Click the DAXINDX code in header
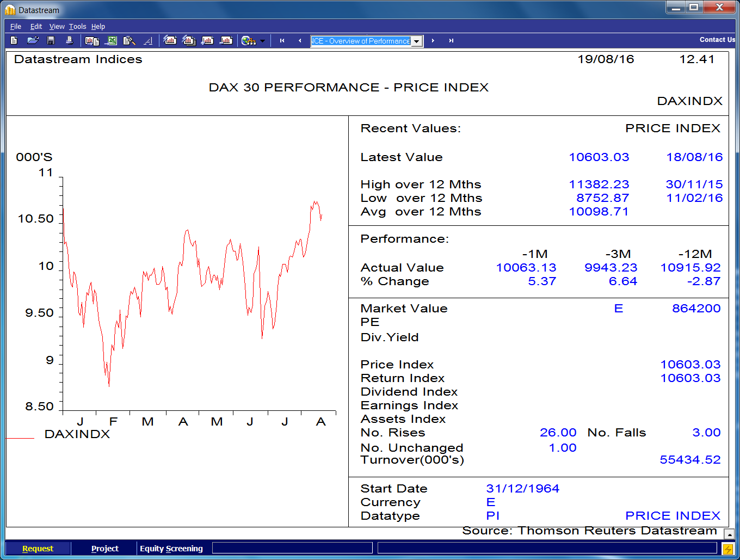 [x=690, y=101]
